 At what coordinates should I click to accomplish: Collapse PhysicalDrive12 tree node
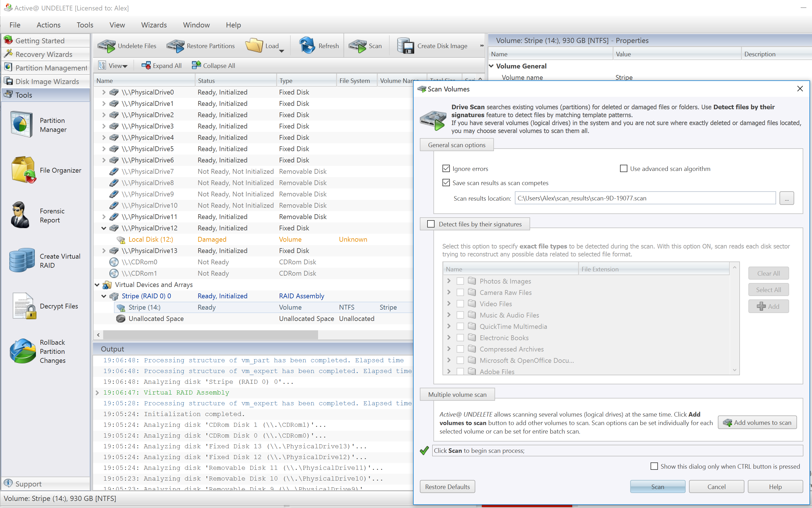pyautogui.click(x=104, y=228)
